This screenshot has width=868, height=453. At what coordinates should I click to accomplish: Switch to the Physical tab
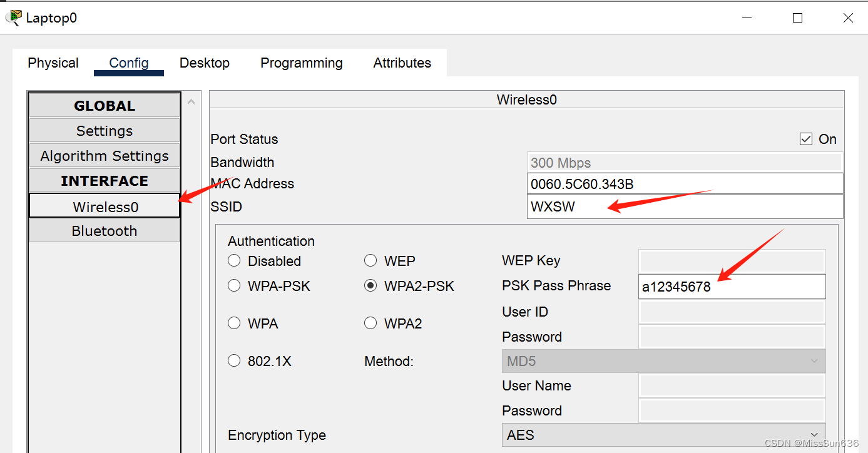pyautogui.click(x=53, y=63)
